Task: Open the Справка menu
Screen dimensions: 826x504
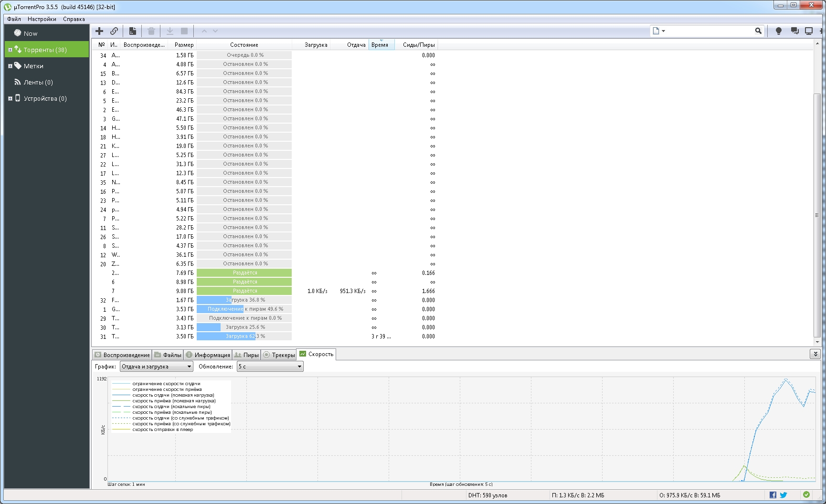Action: click(74, 19)
